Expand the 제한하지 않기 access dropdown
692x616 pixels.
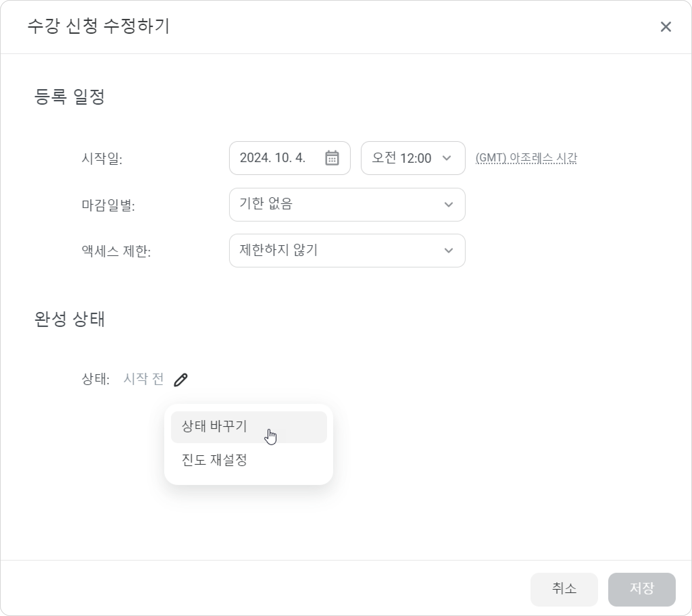coord(347,251)
